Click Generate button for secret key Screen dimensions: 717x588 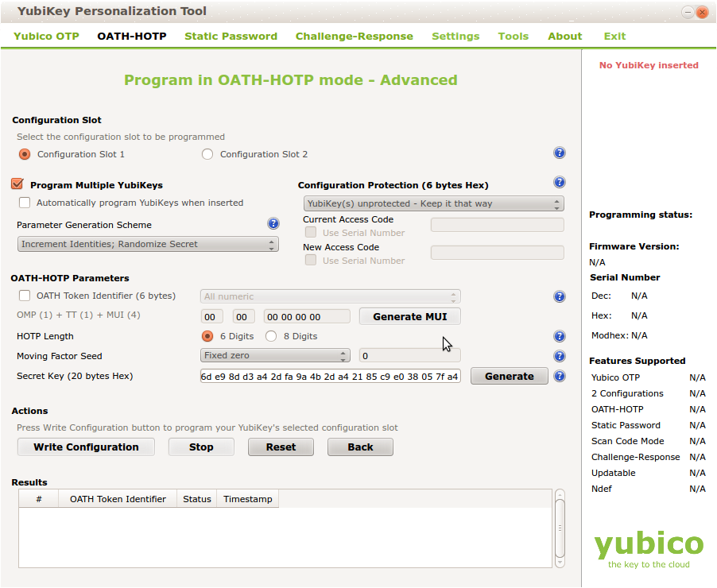click(510, 377)
